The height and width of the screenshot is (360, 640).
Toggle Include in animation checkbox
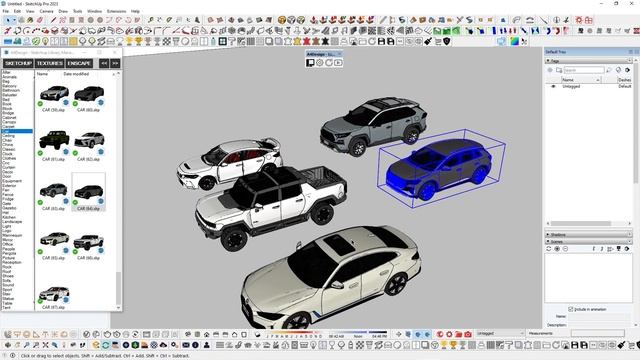pyautogui.click(x=571, y=309)
